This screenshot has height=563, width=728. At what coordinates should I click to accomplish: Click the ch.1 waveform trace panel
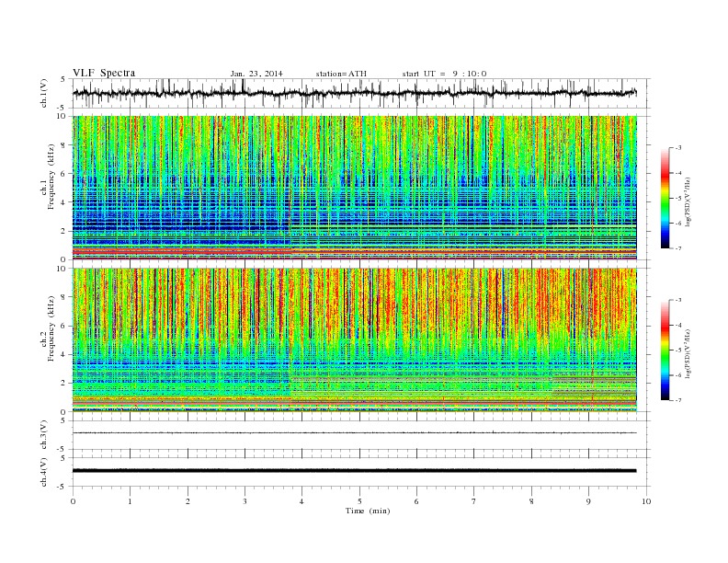tap(361, 93)
